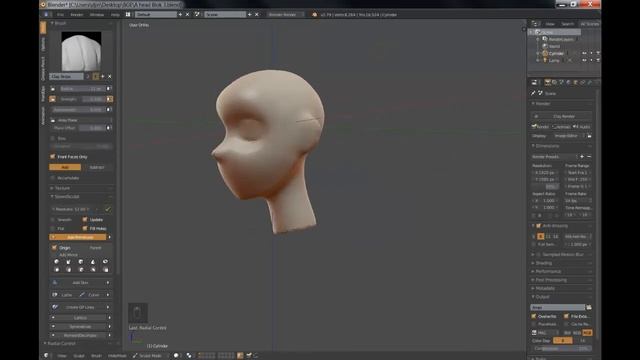The height and width of the screenshot is (360, 640).
Task: Add a torus primitive from the icon row
Action: 105,262
